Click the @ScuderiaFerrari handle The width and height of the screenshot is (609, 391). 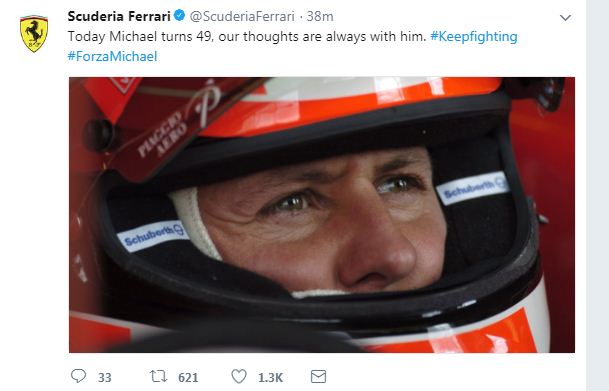[242, 16]
